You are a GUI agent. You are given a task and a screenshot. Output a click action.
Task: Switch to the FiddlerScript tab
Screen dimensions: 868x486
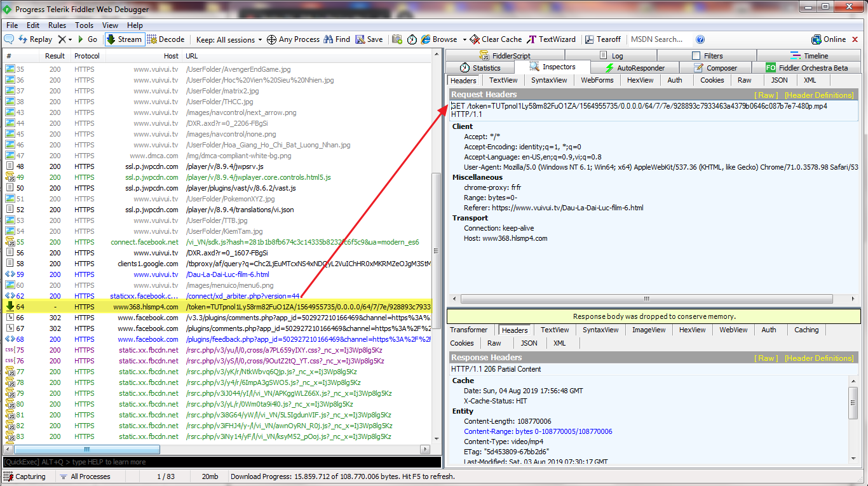(x=505, y=56)
